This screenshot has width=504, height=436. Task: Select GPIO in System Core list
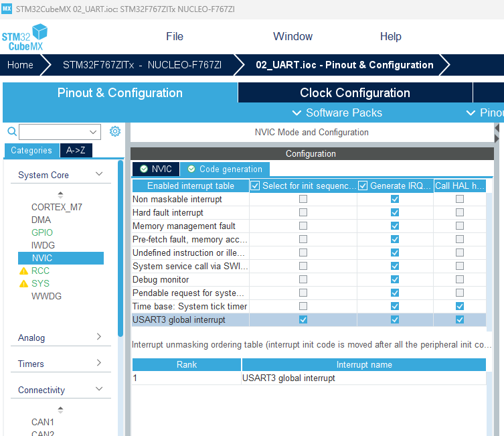(x=42, y=232)
